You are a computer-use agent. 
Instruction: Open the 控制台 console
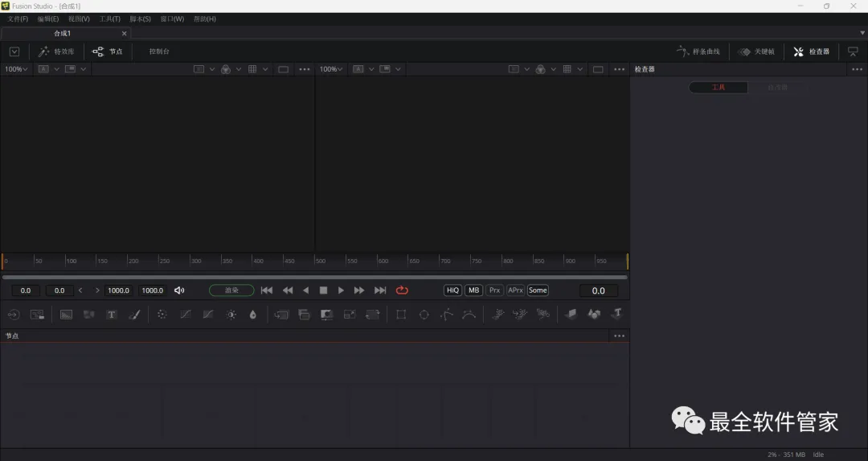[159, 51]
